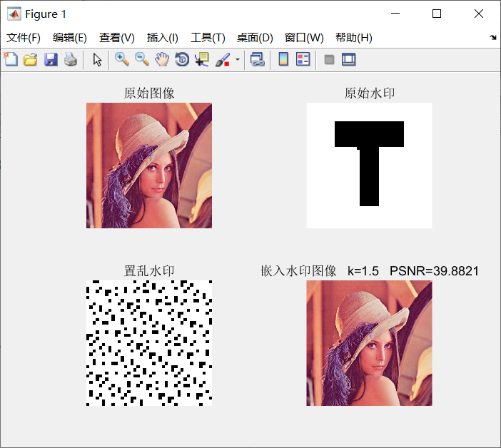Click the 置乱水印 scrambled watermark image
This screenshot has height=448, width=501.
(x=149, y=343)
